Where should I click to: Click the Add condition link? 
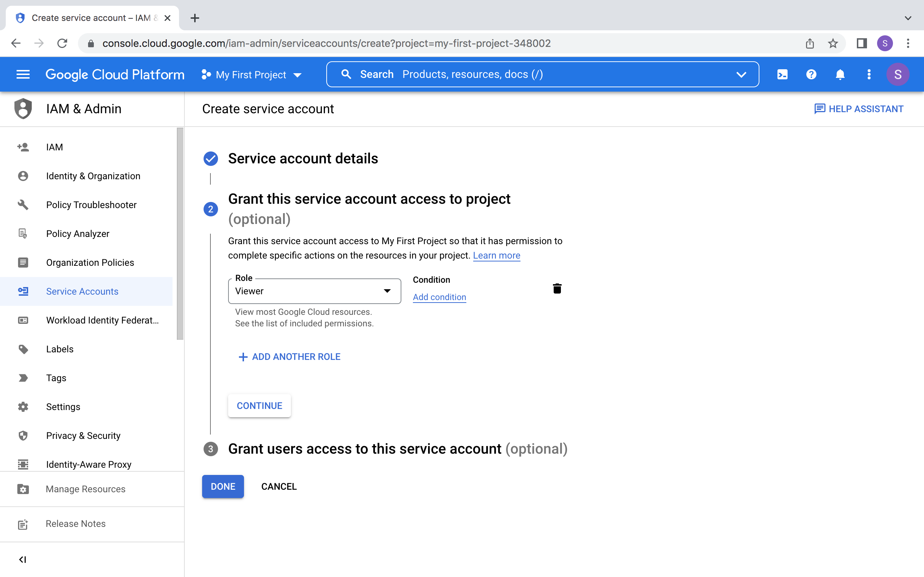[x=439, y=297]
